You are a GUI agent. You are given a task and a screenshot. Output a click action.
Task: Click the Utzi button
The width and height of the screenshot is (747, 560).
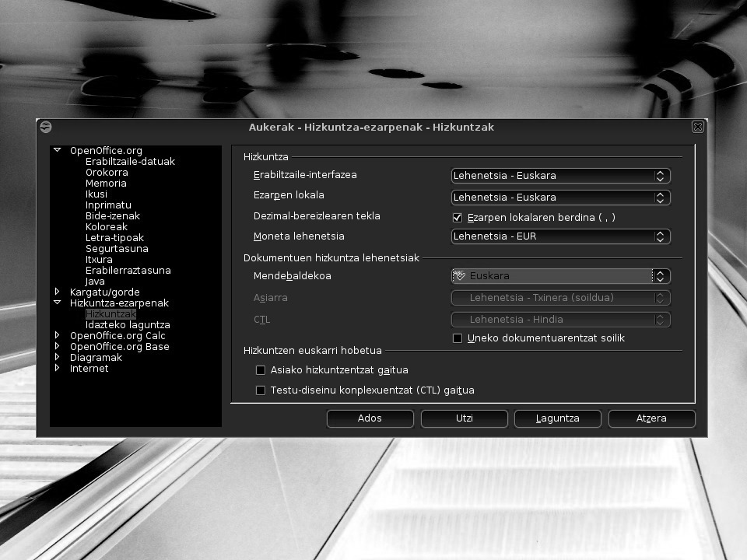click(x=464, y=418)
